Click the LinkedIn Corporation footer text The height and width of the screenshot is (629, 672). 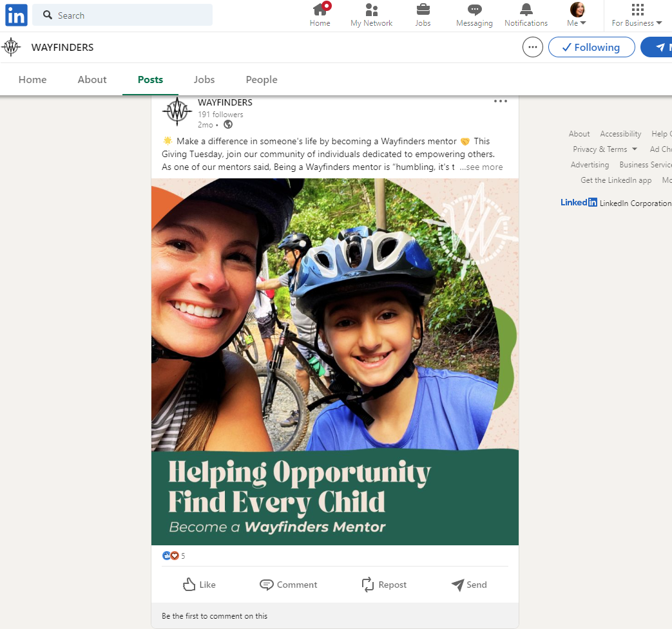635,203
